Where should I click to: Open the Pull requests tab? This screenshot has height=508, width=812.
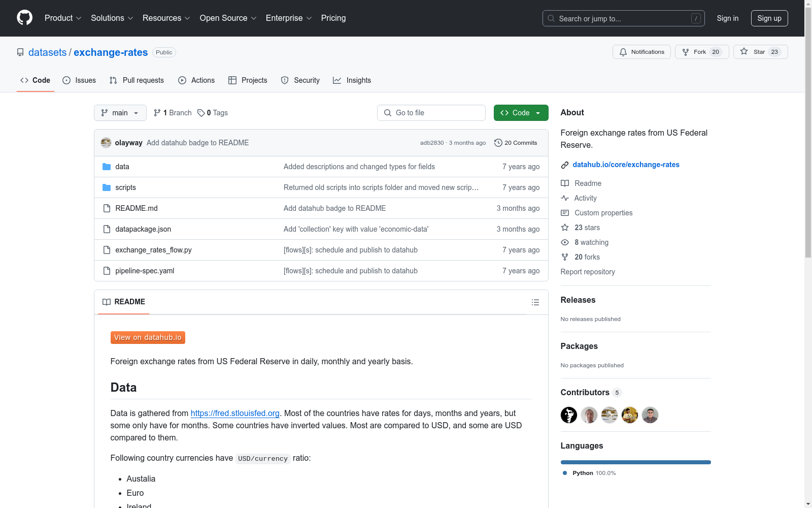[x=137, y=80]
